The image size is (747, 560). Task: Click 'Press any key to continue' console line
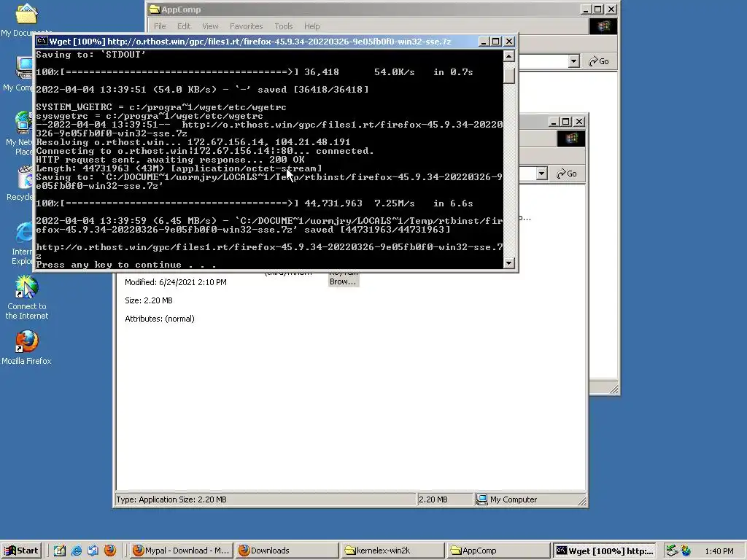pyautogui.click(x=125, y=264)
